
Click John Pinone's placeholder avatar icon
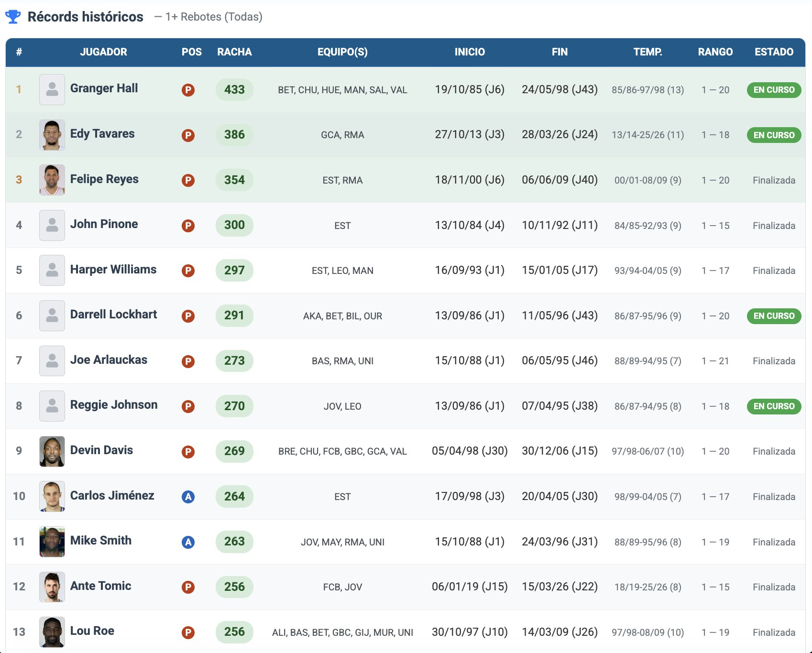pos(52,225)
